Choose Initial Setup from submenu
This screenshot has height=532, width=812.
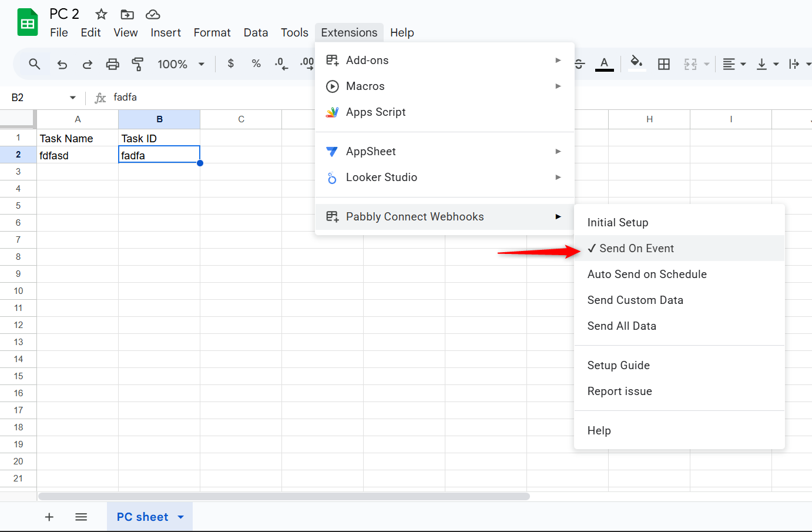point(618,222)
